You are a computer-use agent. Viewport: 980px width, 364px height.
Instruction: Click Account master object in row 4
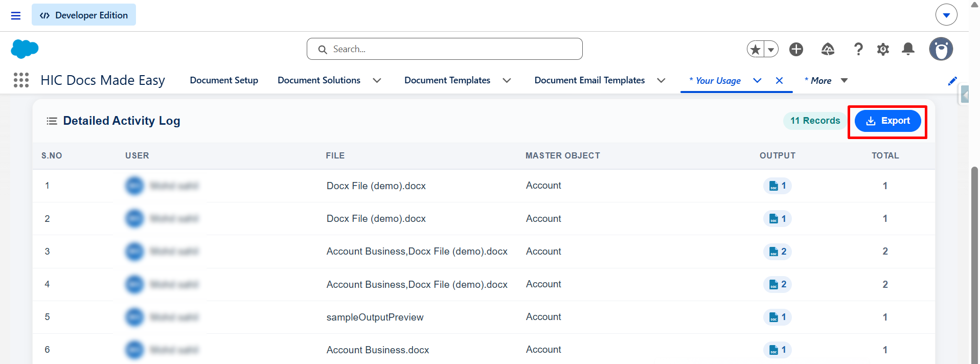(x=543, y=284)
